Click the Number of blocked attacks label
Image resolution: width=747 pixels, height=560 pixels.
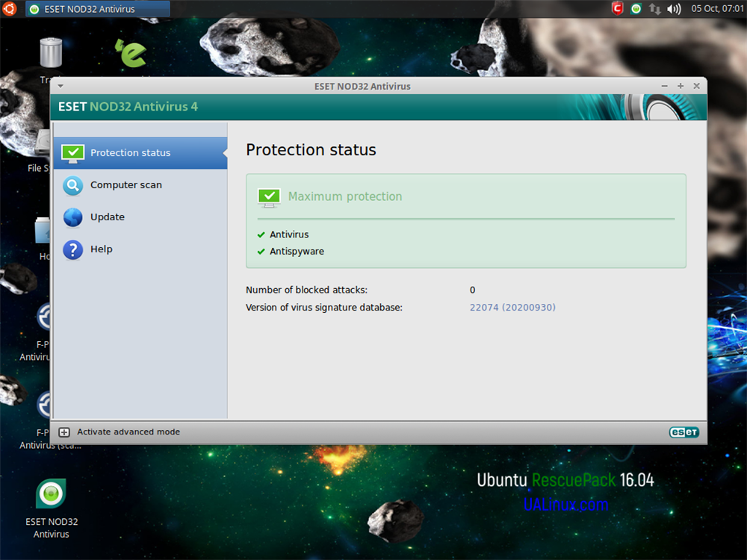coord(307,290)
